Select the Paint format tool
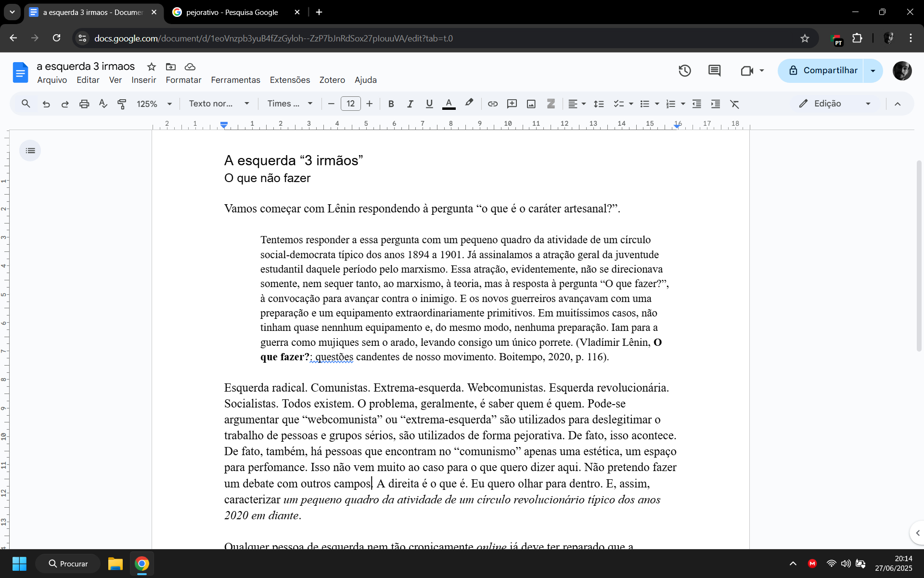 point(122,104)
